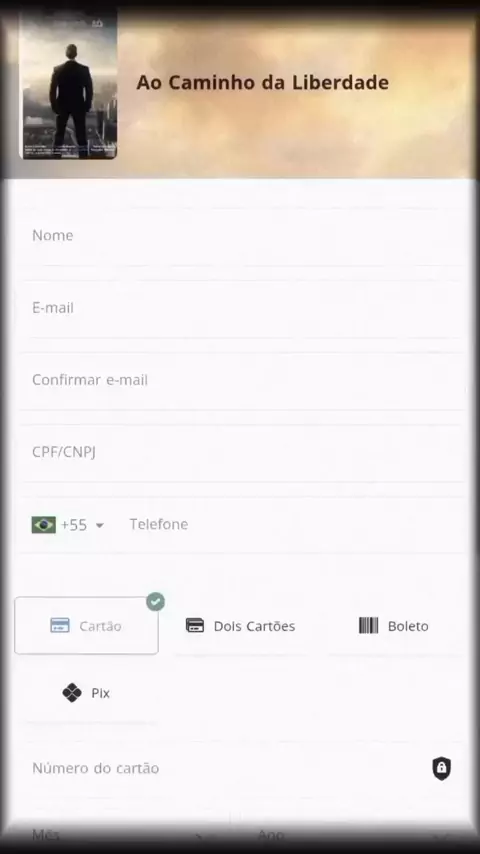This screenshot has width=480, height=854.
Task: Click the security lock shield icon
Action: click(441, 768)
